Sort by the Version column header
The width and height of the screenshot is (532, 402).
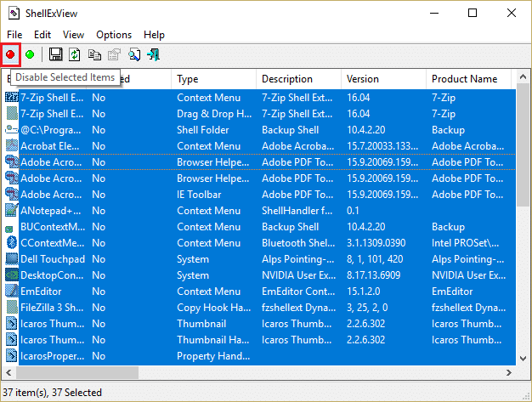tap(382, 79)
